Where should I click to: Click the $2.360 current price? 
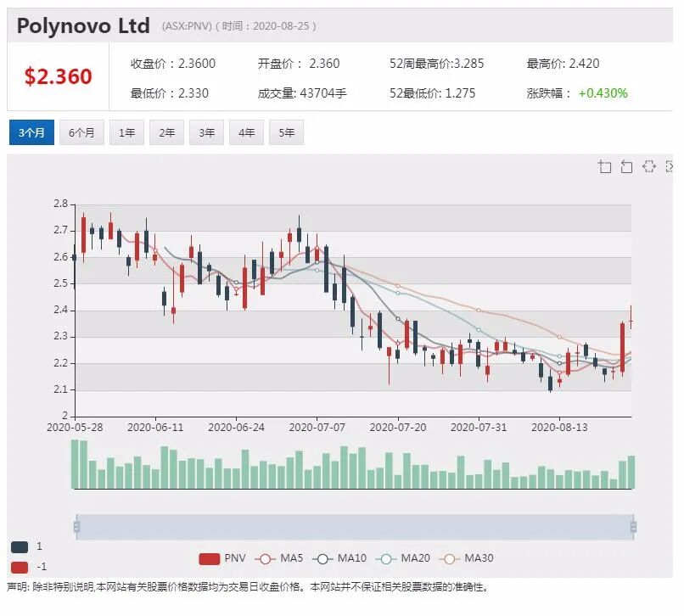58,76
